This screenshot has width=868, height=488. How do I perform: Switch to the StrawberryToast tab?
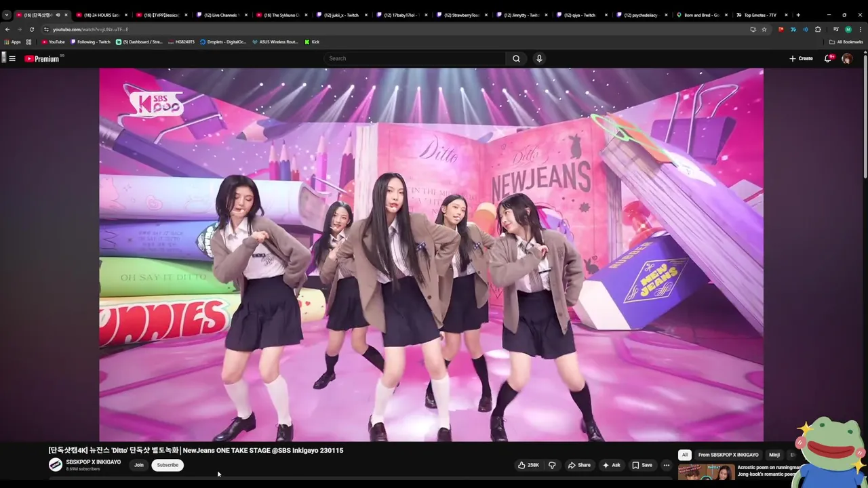[x=460, y=15]
